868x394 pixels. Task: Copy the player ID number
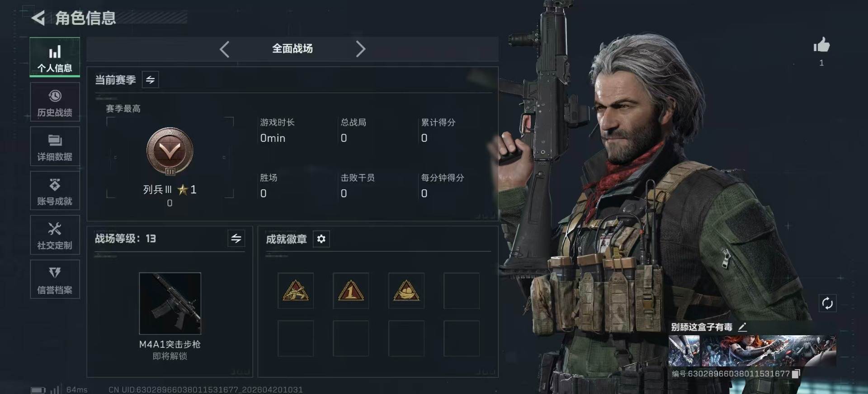pyautogui.click(x=797, y=374)
